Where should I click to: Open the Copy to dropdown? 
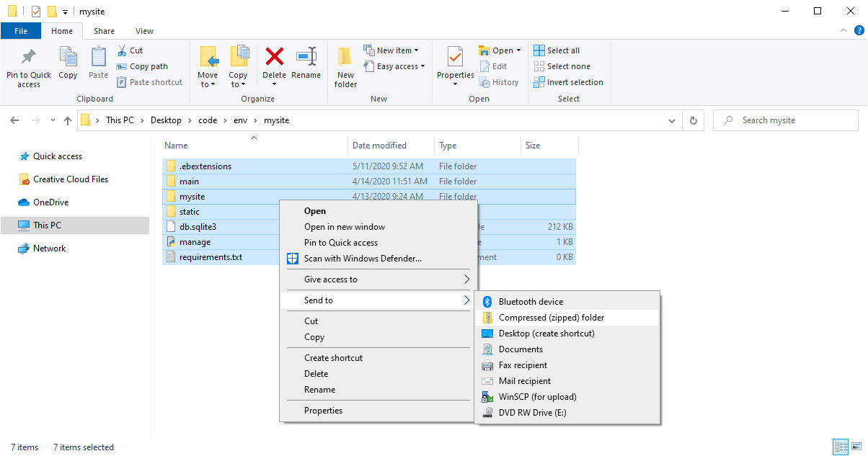click(x=238, y=68)
